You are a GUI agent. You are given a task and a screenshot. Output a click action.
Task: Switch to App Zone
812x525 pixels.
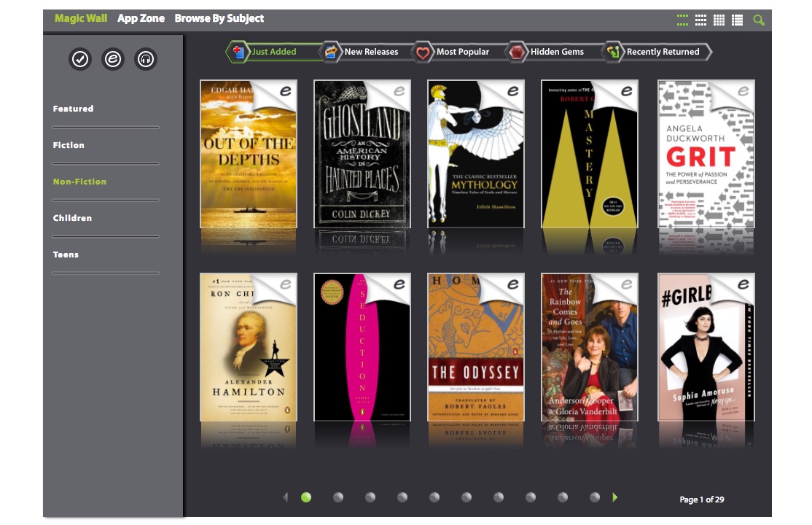pos(141,18)
